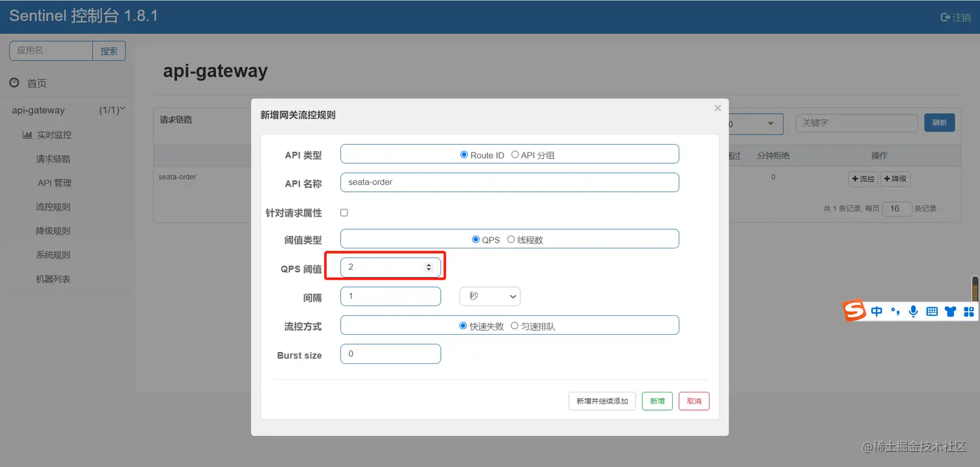The image size is (980, 467).
Task: Click the api-gateway page heading
Action: tap(215, 71)
